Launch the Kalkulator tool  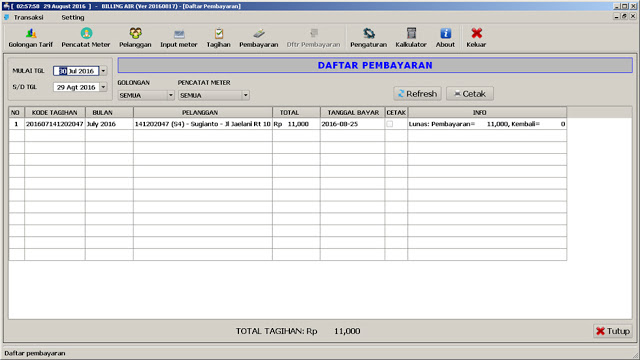411,38
